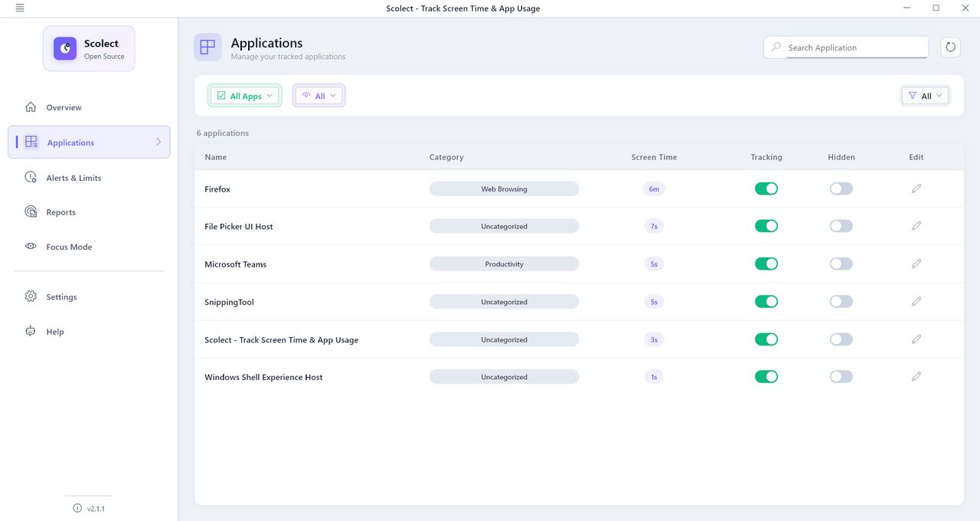Select the Microsoft Teams name
Viewport: 980px width, 521px height.
(x=236, y=264)
